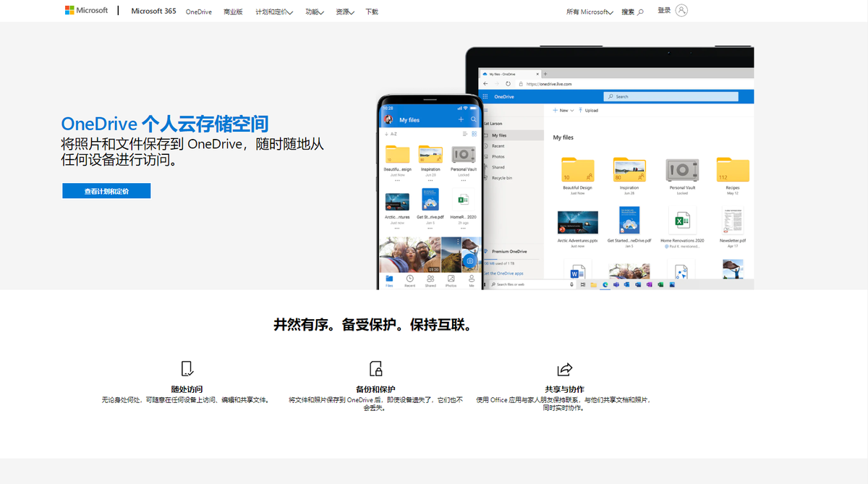Image resolution: width=868 pixels, height=484 pixels.
Task: Click the A-Z sort control in phone mockup
Action: (x=392, y=134)
